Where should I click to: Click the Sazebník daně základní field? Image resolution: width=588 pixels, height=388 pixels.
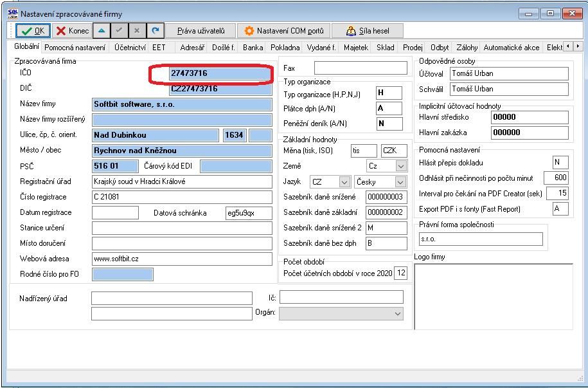click(x=386, y=212)
